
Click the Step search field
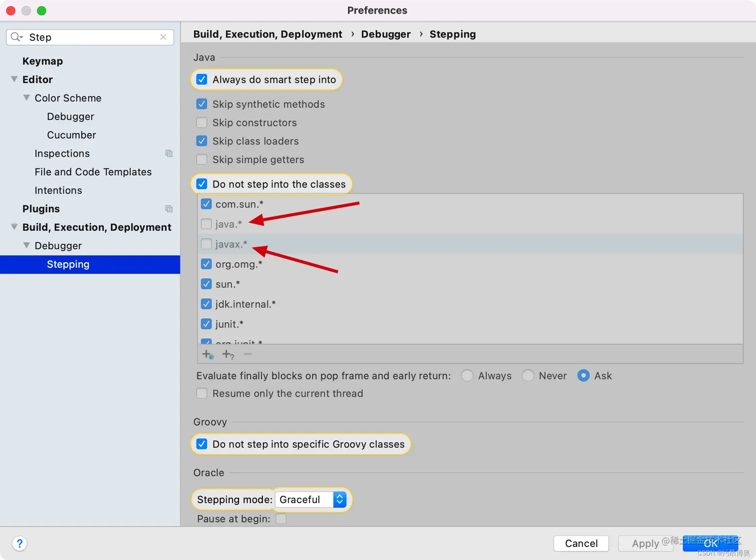(90, 37)
